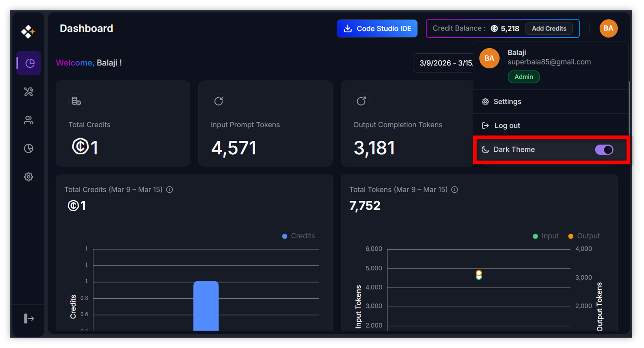
Task: Open the settings gear in sidebar
Action: [x=29, y=177]
